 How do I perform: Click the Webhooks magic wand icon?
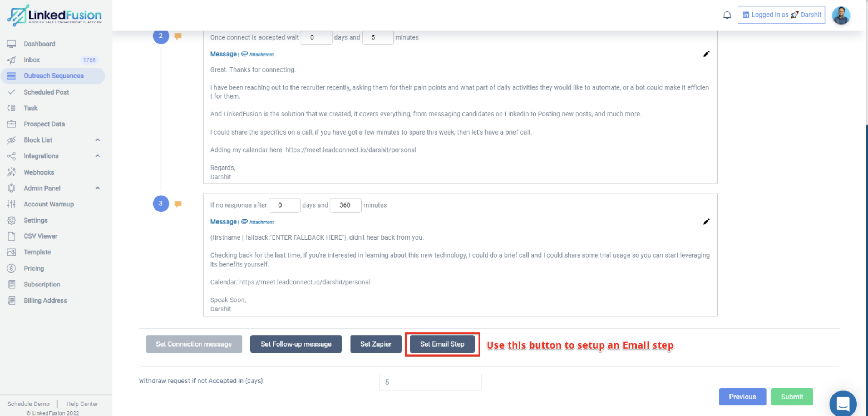(11, 172)
